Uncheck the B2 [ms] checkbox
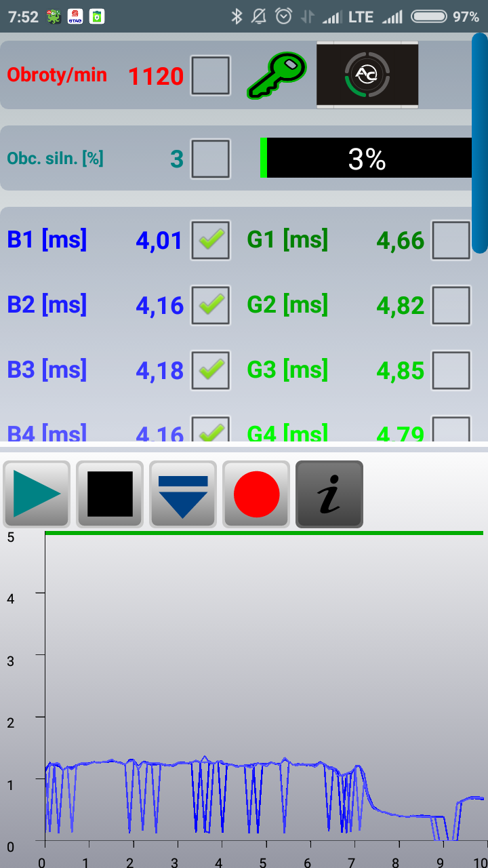 click(x=211, y=305)
